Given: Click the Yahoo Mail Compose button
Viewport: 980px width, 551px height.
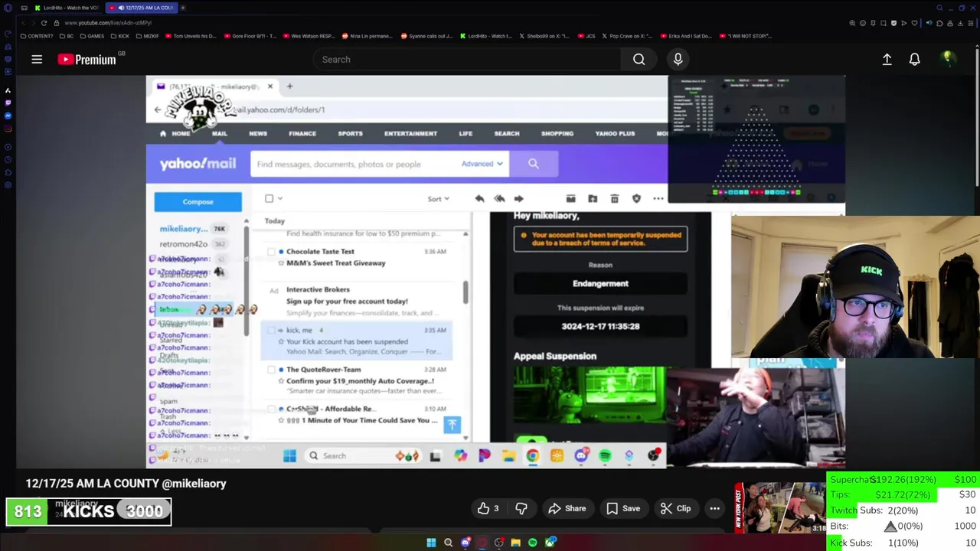Looking at the screenshot, I should coord(198,202).
